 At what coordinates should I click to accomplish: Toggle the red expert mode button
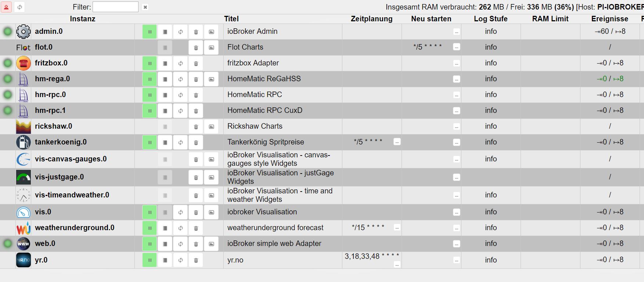(x=6, y=7)
